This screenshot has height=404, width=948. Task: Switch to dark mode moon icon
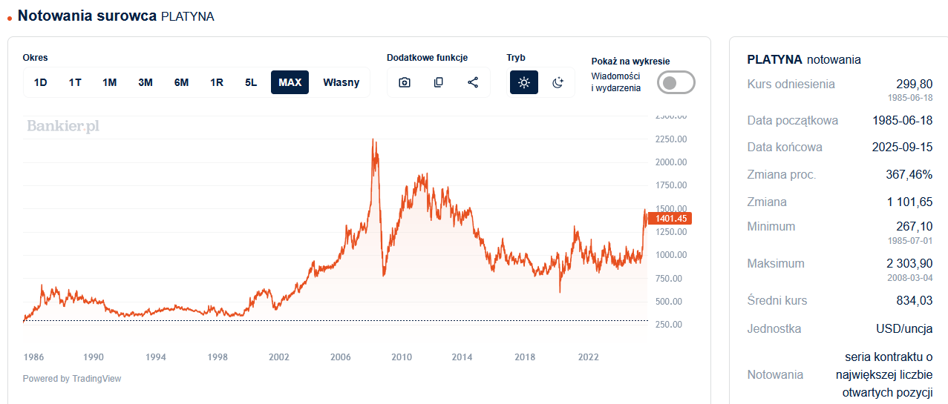click(x=558, y=82)
